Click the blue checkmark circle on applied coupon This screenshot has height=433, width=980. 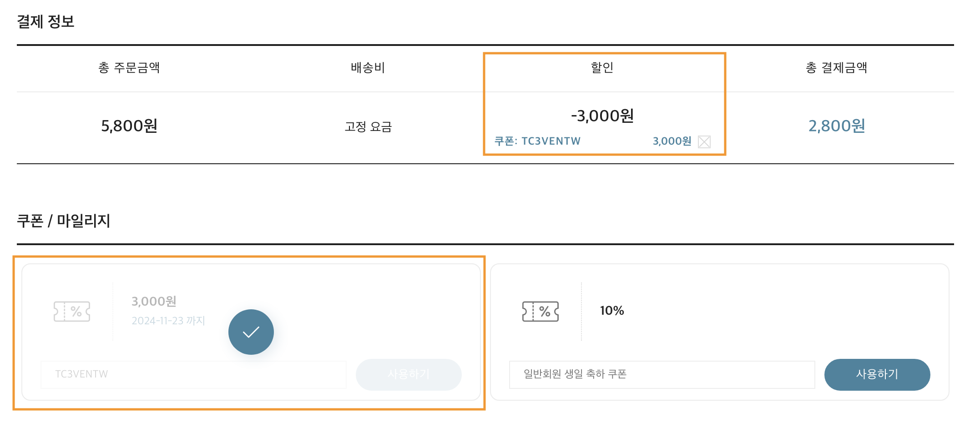(251, 332)
